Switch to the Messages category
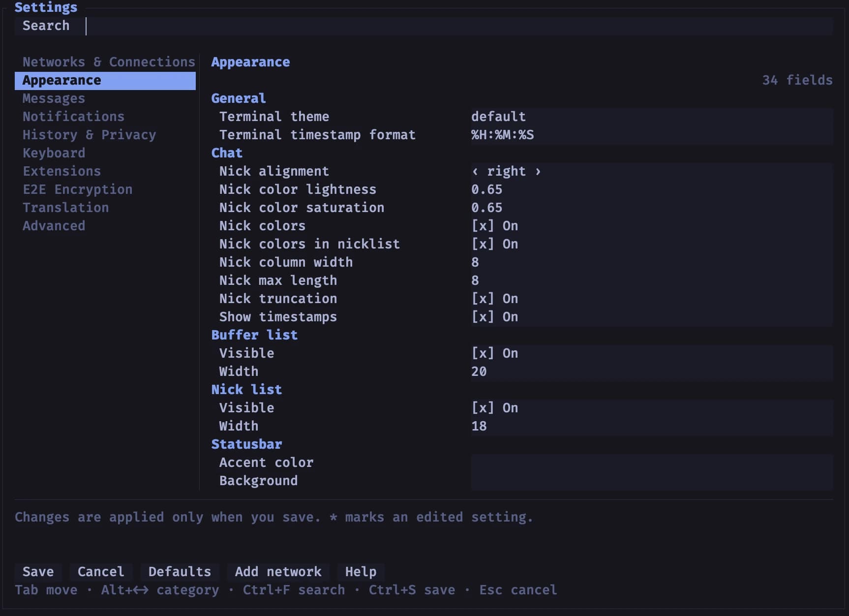The width and height of the screenshot is (849, 616). 105,99
